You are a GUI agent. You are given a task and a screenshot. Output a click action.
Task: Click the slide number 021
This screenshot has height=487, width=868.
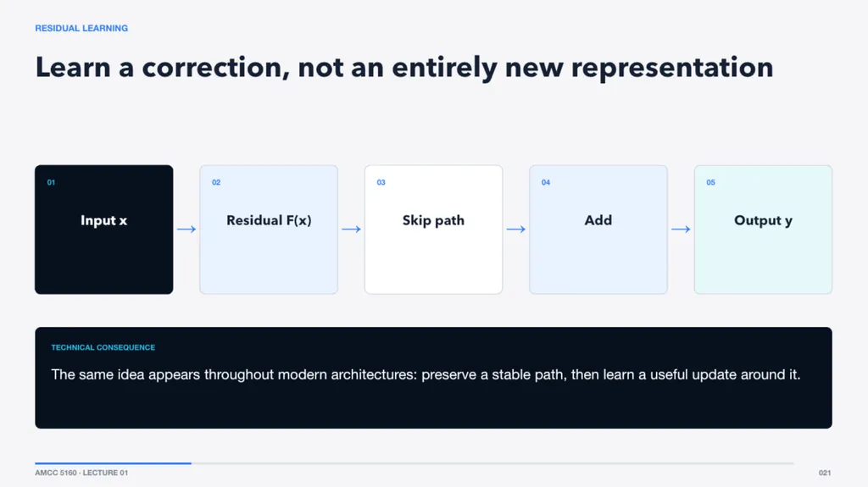tap(825, 473)
